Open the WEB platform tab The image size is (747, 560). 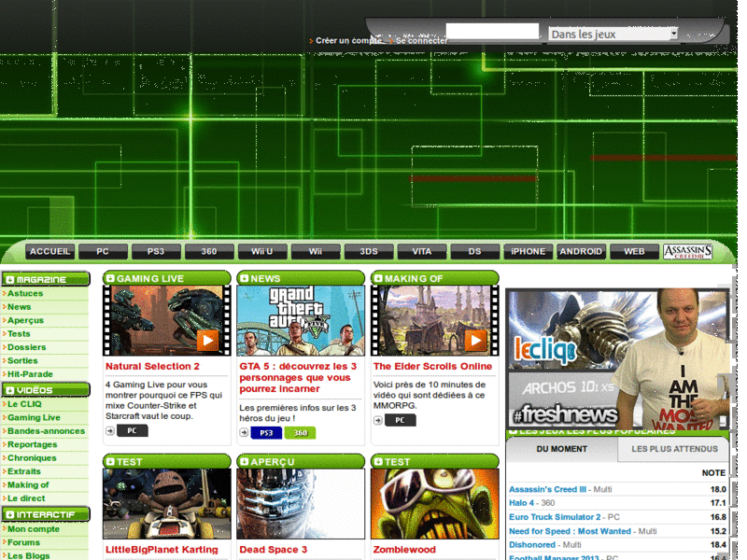pos(635,251)
